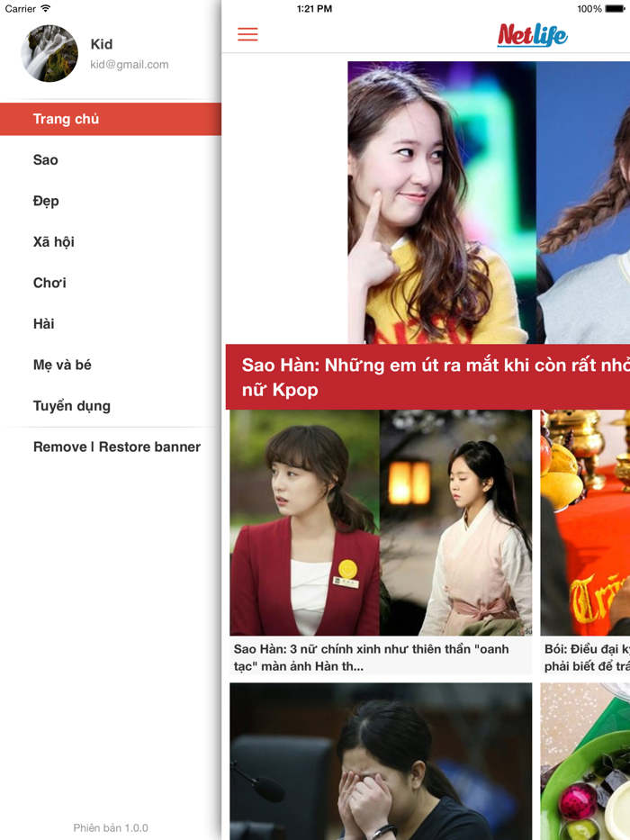Tap the Netlife logo in header
Image resolution: width=630 pixels, height=840 pixels.
(532, 35)
